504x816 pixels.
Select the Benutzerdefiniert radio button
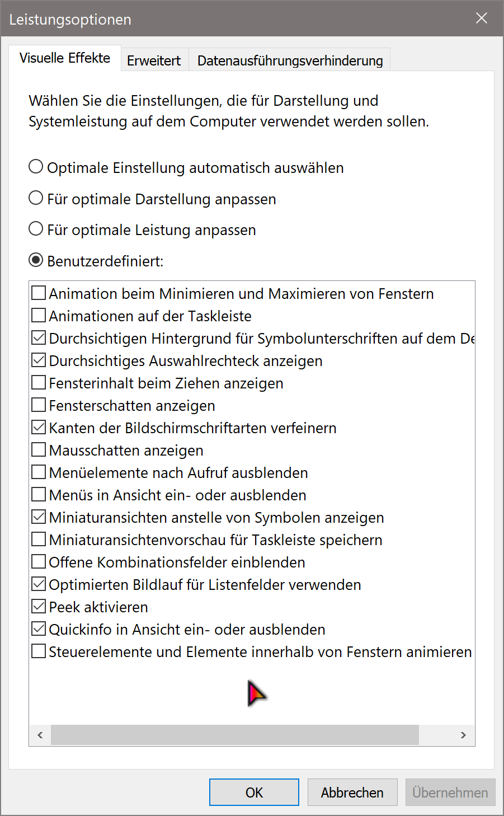click(36, 260)
